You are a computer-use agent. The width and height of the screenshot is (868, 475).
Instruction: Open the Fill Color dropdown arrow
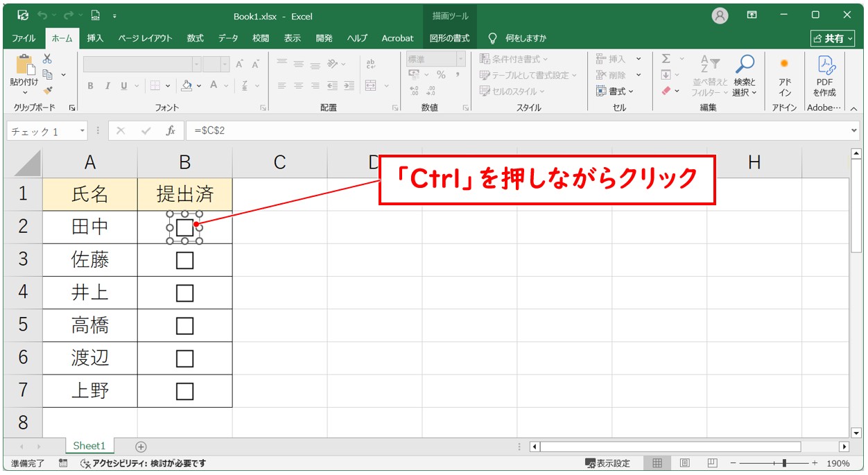point(199,86)
